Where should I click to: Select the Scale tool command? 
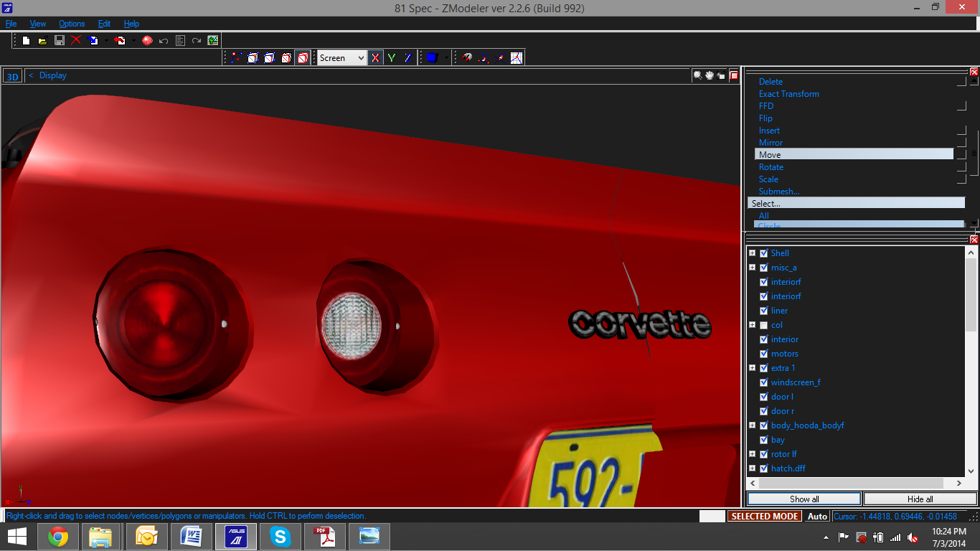click(768, 179)
